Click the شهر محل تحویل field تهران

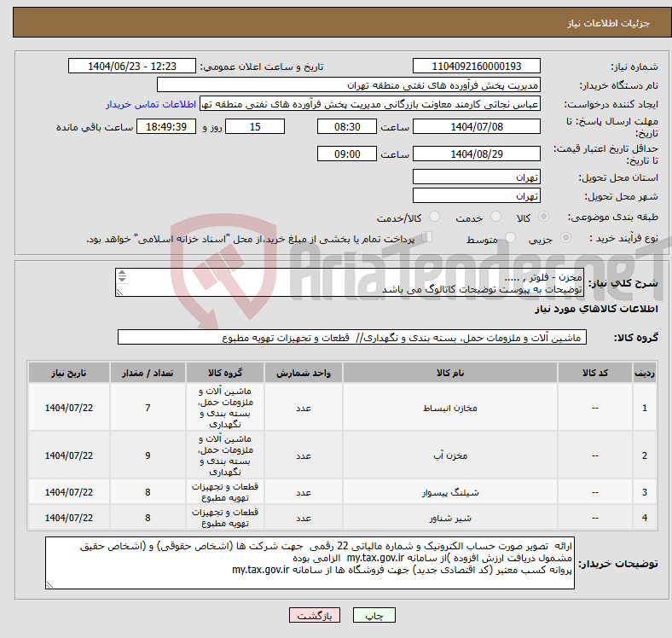click(476, 195)
